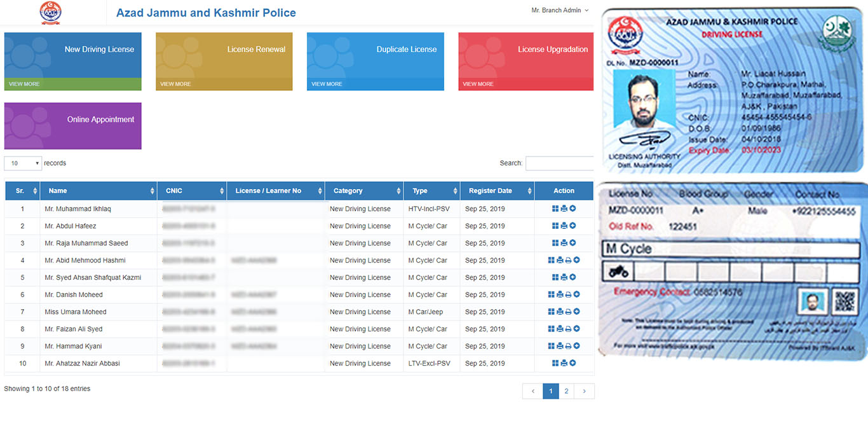Open the New Driving License tile
868x421 pixels.
pos(72,56)
